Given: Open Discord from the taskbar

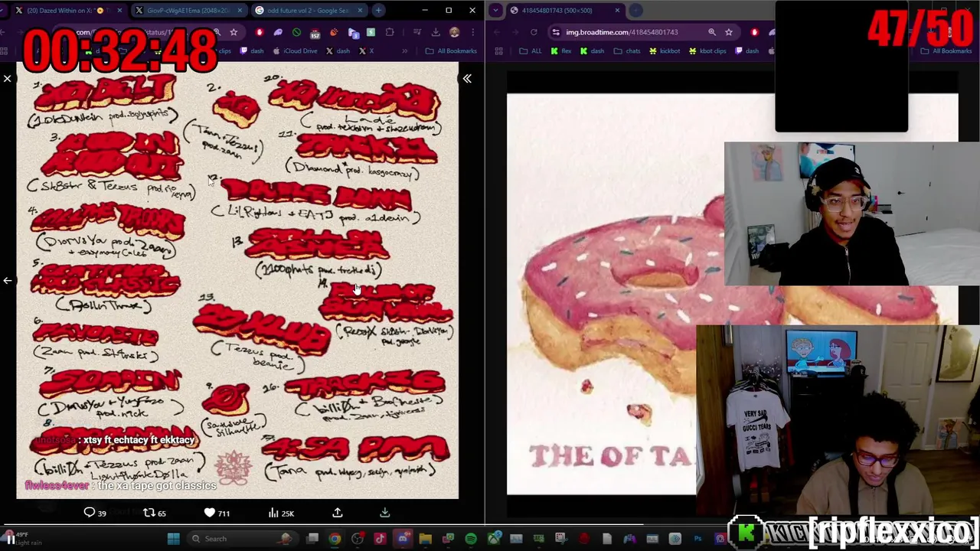Looking at the screenshot, I should pyautogui.click(x=403, y=539).
